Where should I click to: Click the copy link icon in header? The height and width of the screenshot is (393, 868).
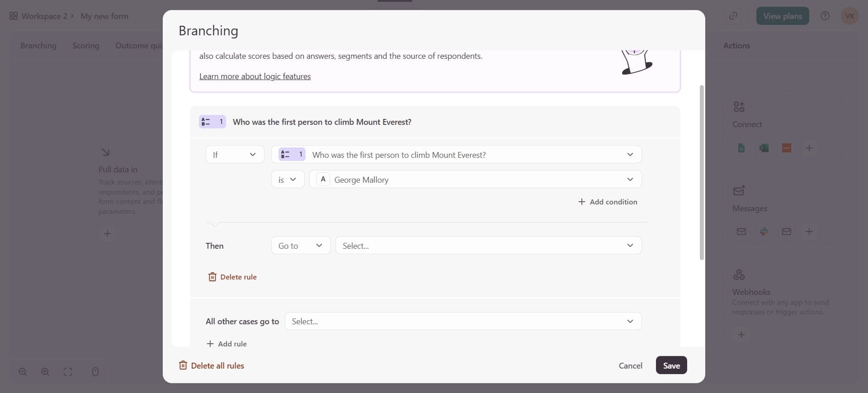tap(733, 16)
